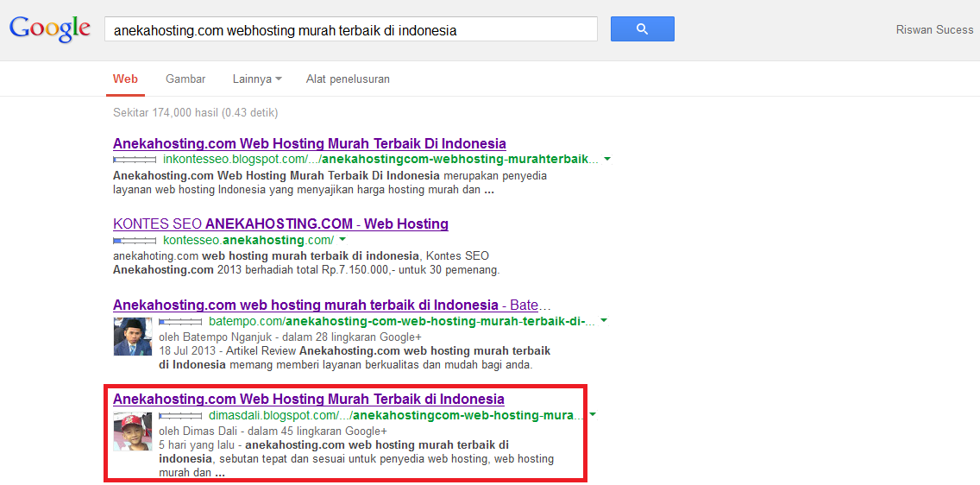
Task: Click the rank bar beside batempo.com
Action: (180, 322)
